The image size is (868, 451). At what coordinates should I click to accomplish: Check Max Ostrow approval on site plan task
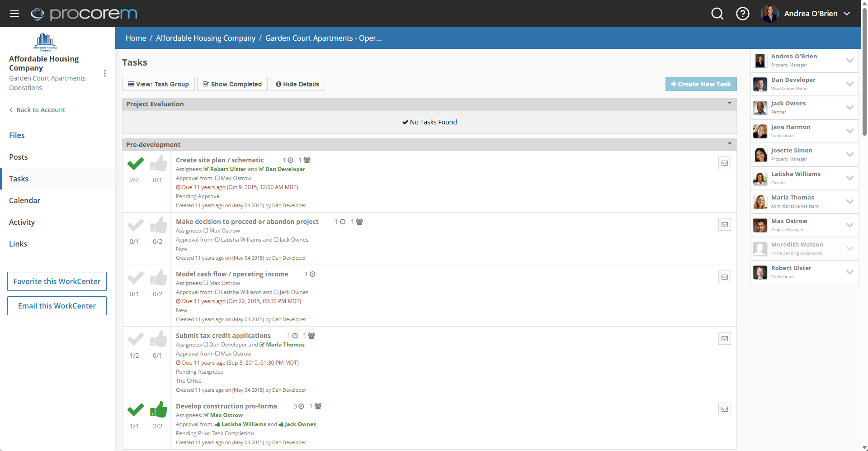217,178
